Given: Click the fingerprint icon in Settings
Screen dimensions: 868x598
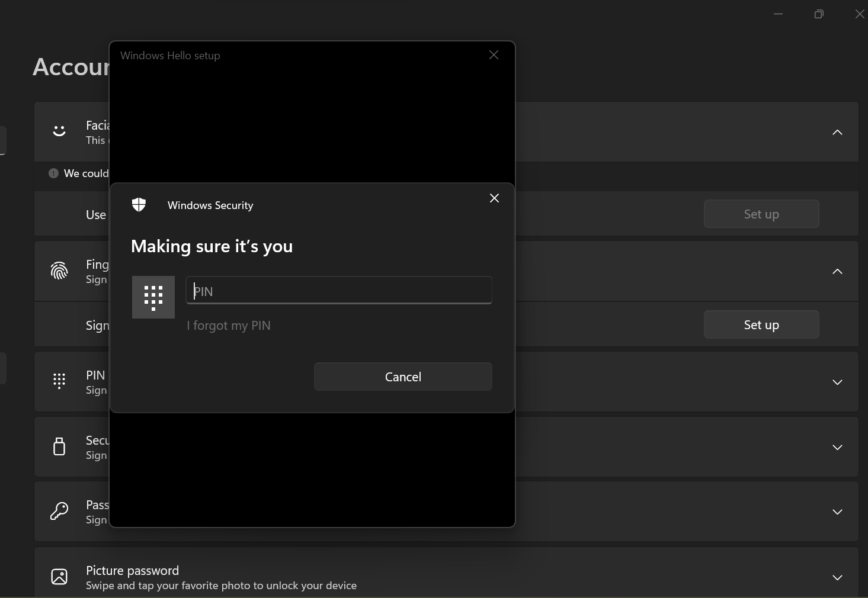Looking at the screenshot, I should [59, 271].
